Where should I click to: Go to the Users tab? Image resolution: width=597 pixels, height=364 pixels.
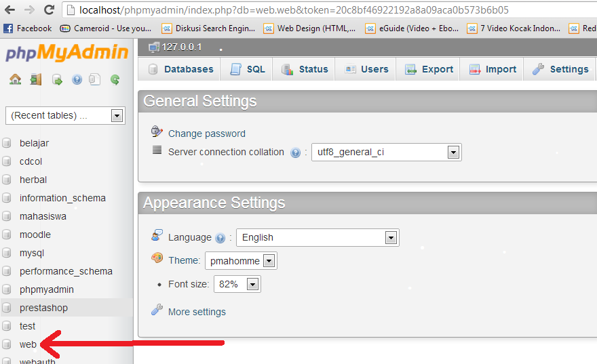[x=366, y=69]
